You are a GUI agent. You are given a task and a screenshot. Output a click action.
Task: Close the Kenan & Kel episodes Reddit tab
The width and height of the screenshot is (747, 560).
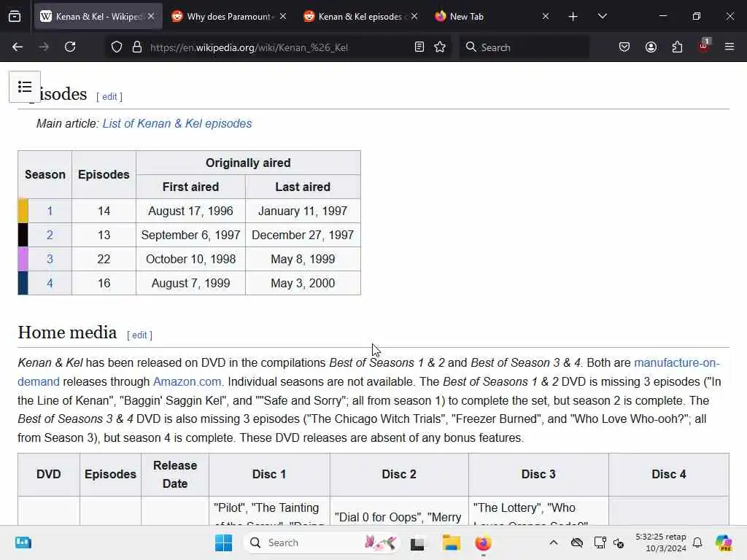pos(414,17)
